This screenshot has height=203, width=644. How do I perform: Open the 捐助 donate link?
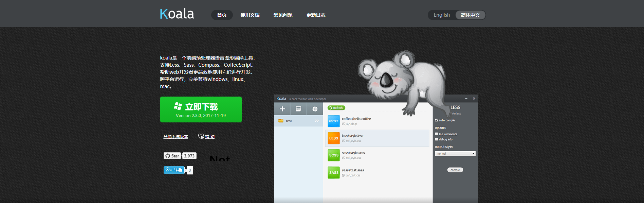tap(210, 137)
